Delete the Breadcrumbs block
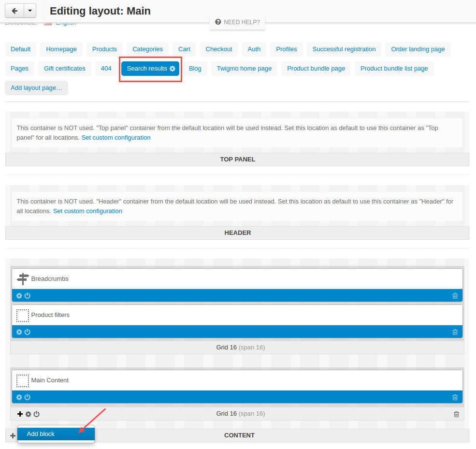476x449 pixels. coord(455,296)
